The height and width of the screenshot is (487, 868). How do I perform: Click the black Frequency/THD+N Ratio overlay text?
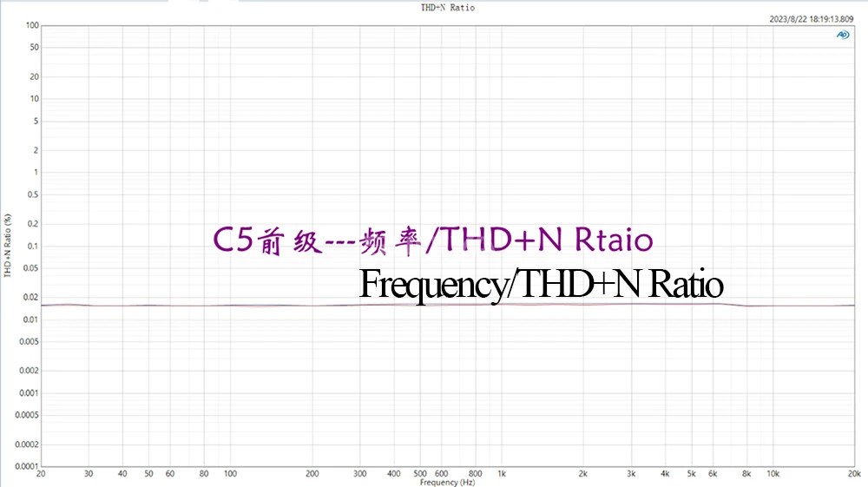click(x=541, y=284)
